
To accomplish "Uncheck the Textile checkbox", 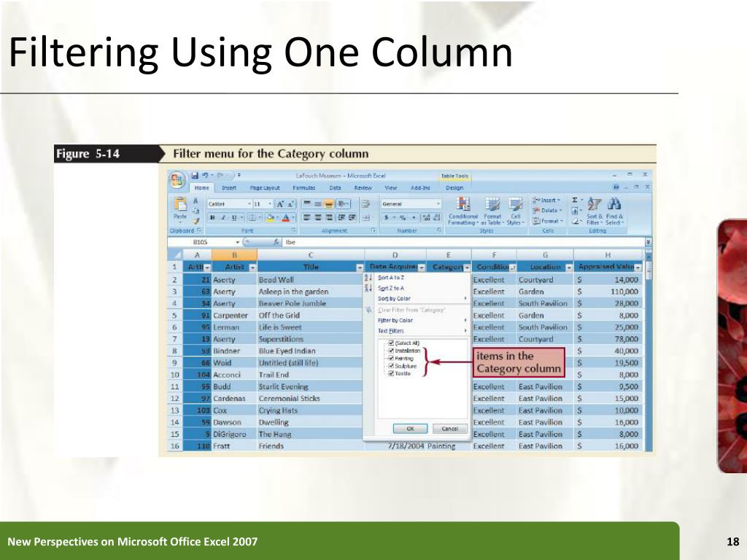I will tap(391, 373).
